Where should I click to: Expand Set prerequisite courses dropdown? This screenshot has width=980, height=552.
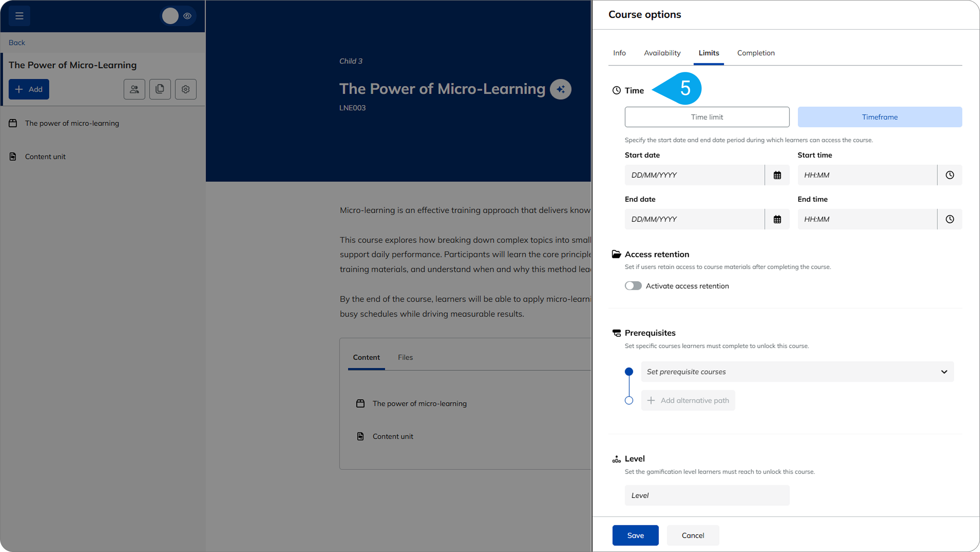point(797,372)
